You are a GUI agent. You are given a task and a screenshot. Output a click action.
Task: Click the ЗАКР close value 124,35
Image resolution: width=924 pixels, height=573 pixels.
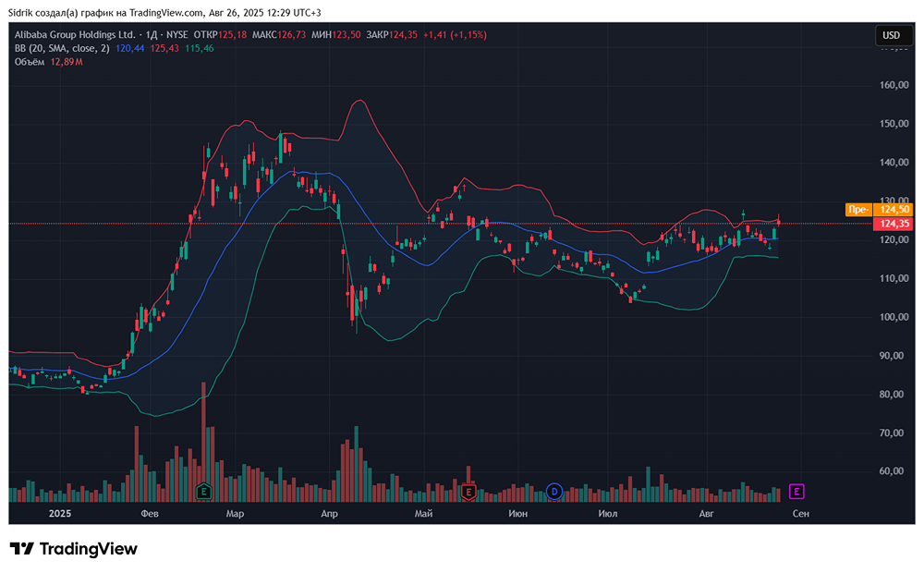tap(403, 35)
